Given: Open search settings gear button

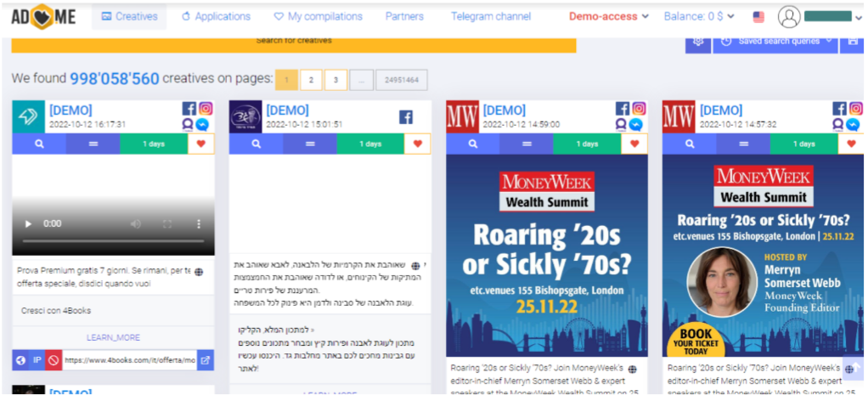Looking at the screenshot, I should click(698, 44).
